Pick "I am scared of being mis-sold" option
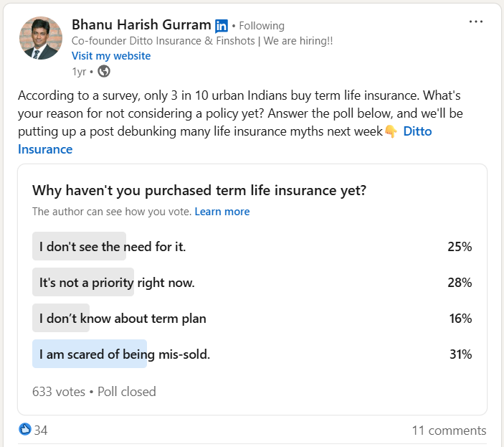Screen dimensions: 504x447 [x=125, y=354]
